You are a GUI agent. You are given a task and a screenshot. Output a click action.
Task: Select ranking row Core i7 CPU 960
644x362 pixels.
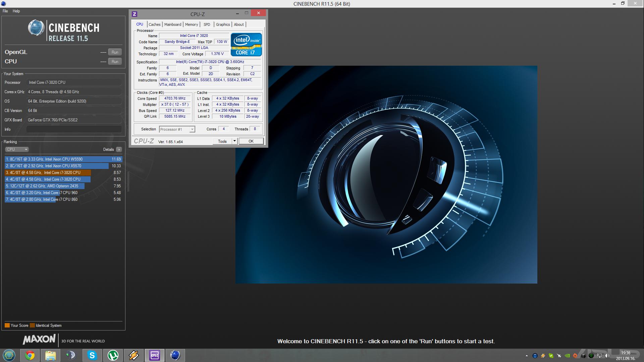point(63,193)
